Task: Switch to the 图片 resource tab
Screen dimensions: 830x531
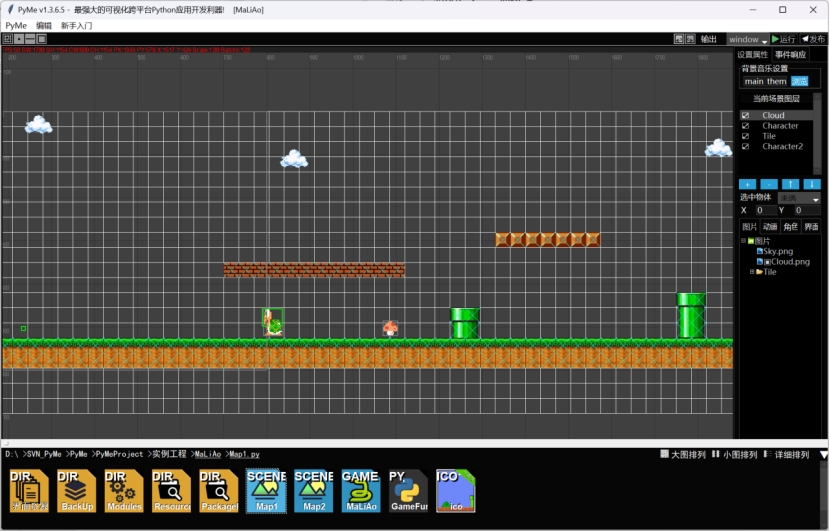Action: (750, 227)
